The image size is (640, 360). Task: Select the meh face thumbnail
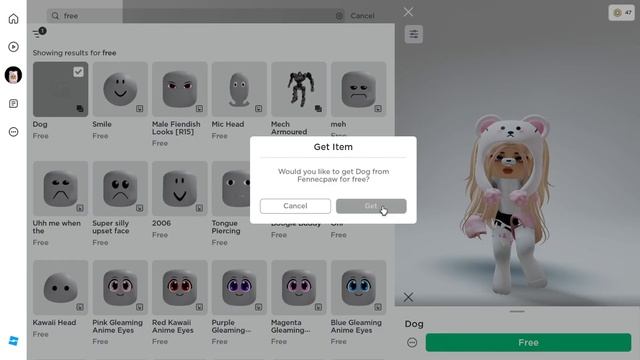(358, 89)
